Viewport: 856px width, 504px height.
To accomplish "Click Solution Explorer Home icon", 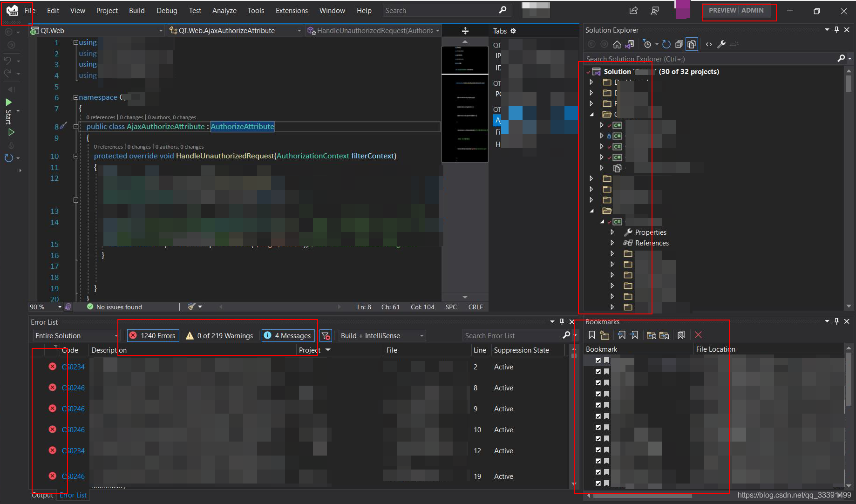I will pyautogui.click(x=617, y=44).
